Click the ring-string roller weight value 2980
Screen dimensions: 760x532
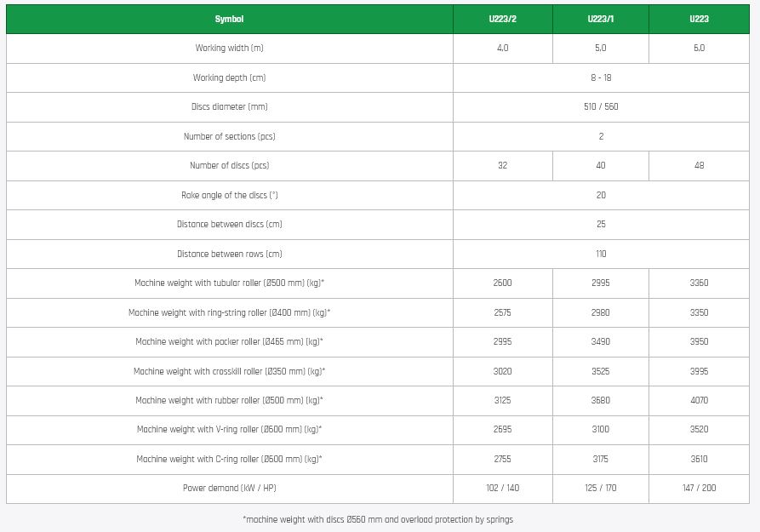point(601,312)
